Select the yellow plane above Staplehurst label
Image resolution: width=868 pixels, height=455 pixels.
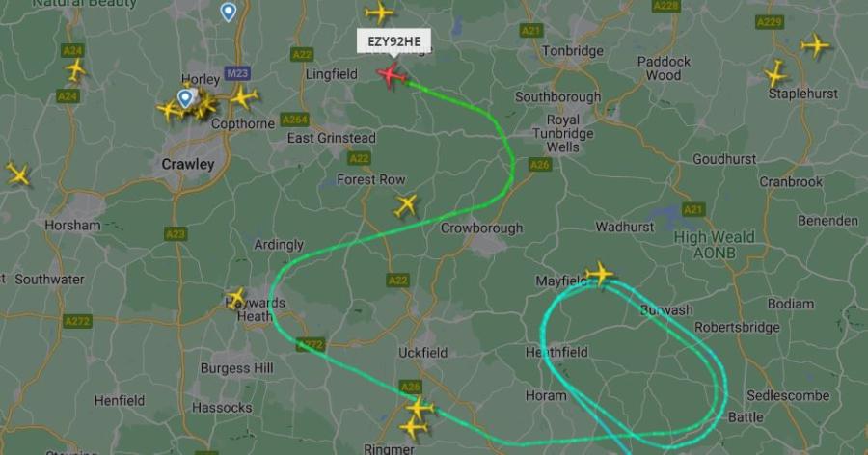tap(776, 73)
